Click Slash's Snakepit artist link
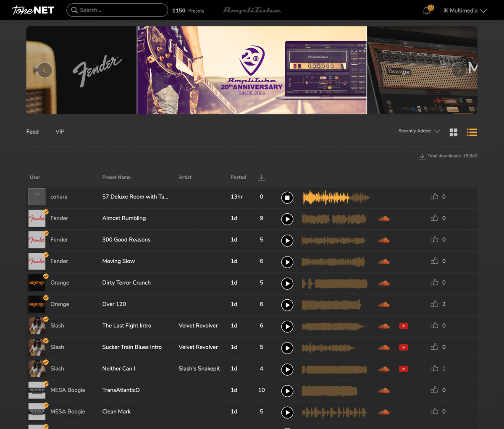504x429 pixels. [199, 369]
